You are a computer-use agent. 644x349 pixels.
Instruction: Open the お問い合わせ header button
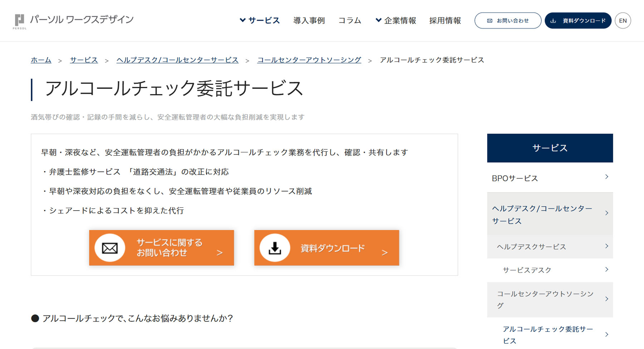coord(508,21)
